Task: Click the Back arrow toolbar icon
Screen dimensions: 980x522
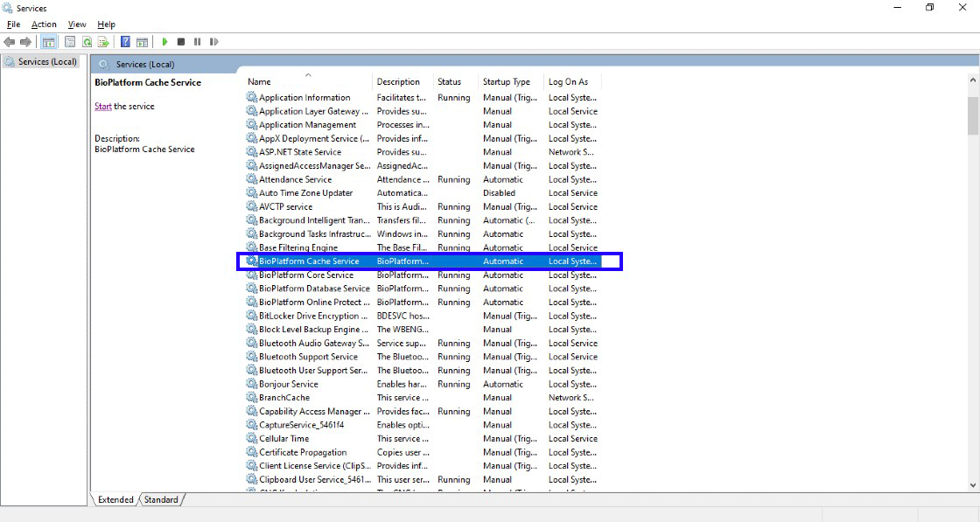Action: (x=10, y=42)
